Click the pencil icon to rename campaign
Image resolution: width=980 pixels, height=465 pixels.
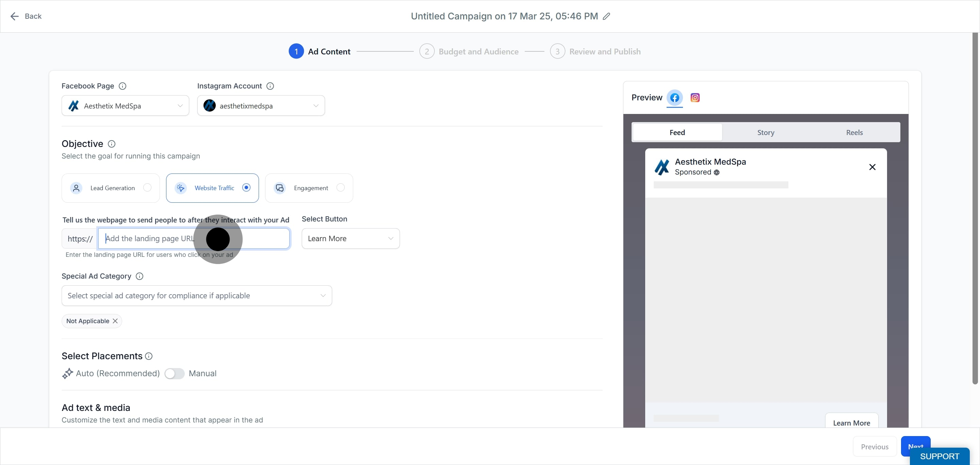606,16
